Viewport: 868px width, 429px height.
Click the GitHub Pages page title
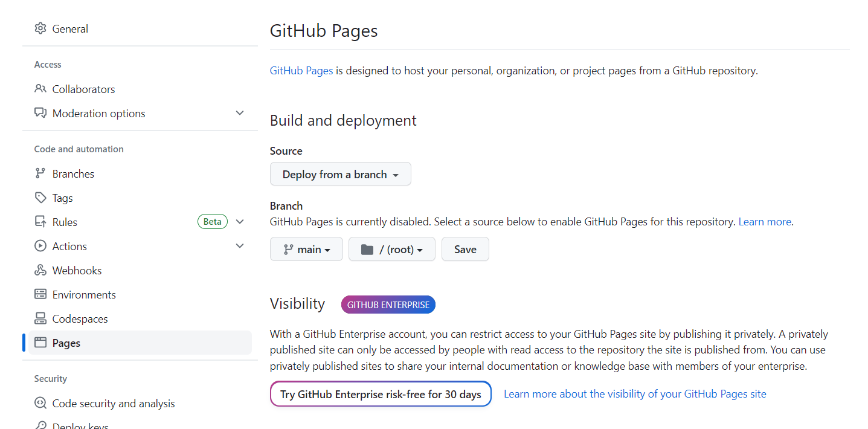point(324,31)
